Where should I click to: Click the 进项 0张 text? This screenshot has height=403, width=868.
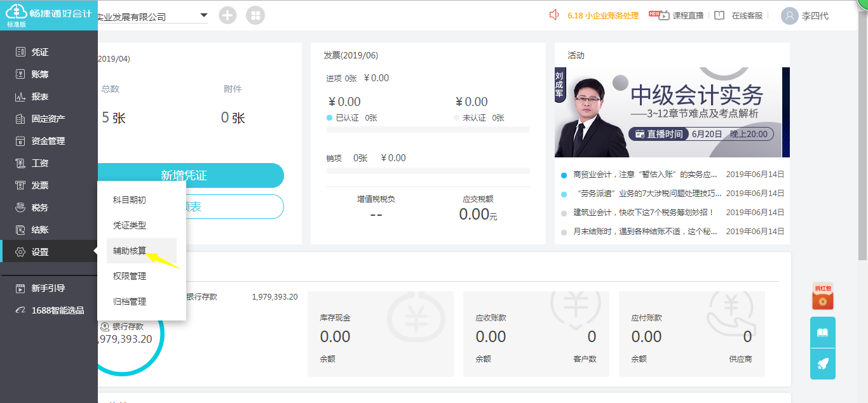pos(342,78)
